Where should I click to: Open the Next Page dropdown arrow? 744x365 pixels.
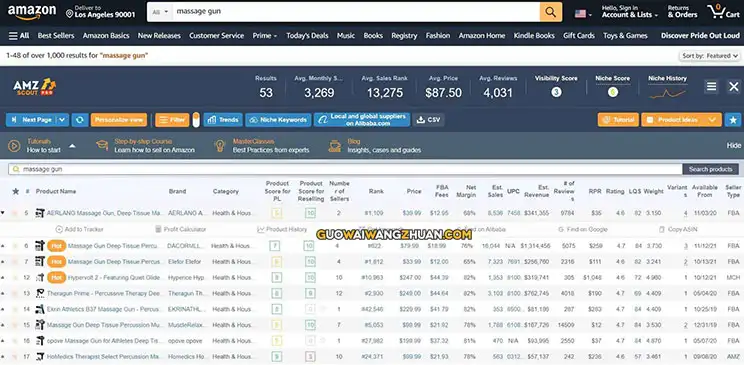coord(63,120)
